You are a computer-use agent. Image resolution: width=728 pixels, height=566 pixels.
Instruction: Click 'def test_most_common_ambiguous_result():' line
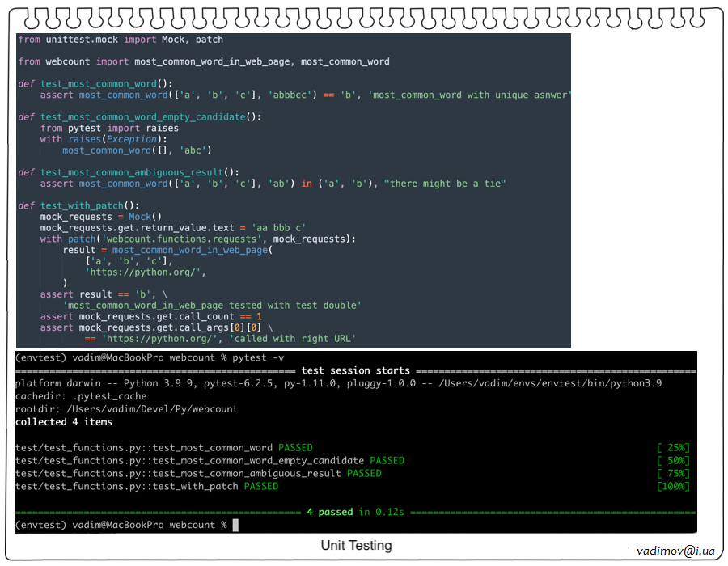(x=129, y=172)
